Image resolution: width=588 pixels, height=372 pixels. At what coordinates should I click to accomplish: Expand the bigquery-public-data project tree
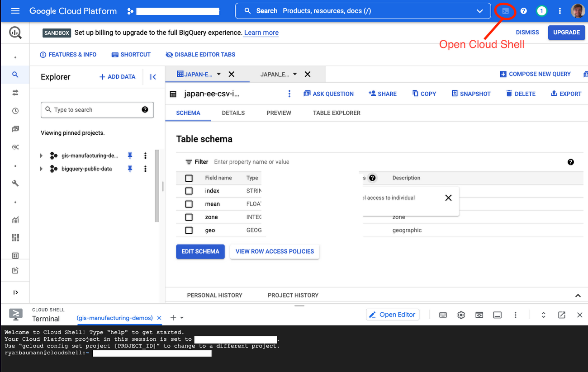(x=41, y=169)
